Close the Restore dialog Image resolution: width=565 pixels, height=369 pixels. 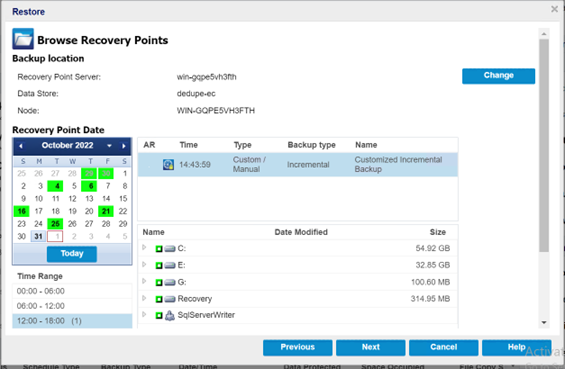(554, 9)
